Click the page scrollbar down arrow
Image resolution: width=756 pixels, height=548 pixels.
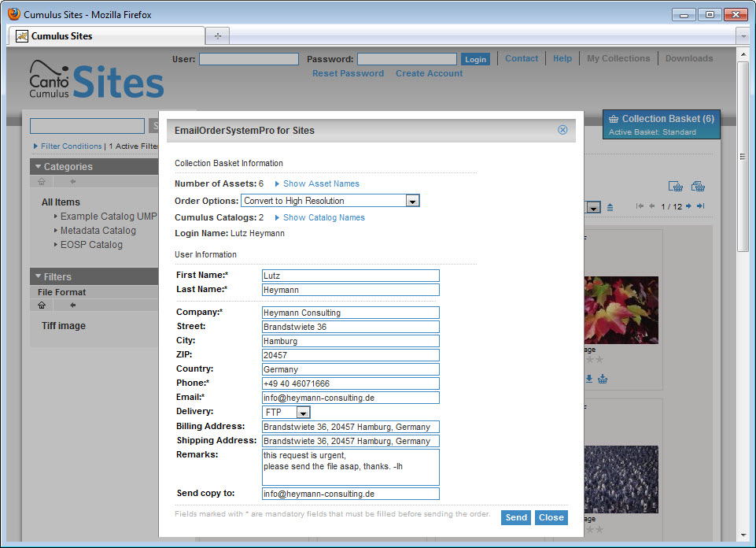(x=743, y=535)
